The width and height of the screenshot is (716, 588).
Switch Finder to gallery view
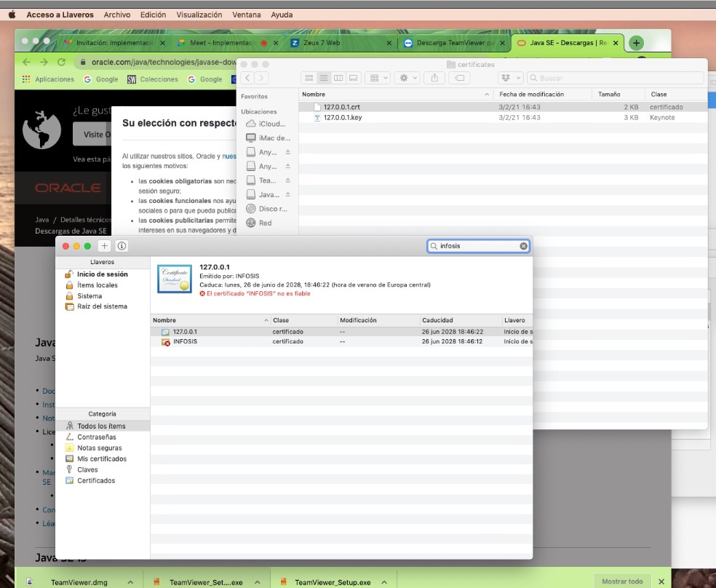pyautogui.click(x=354, y=78)
